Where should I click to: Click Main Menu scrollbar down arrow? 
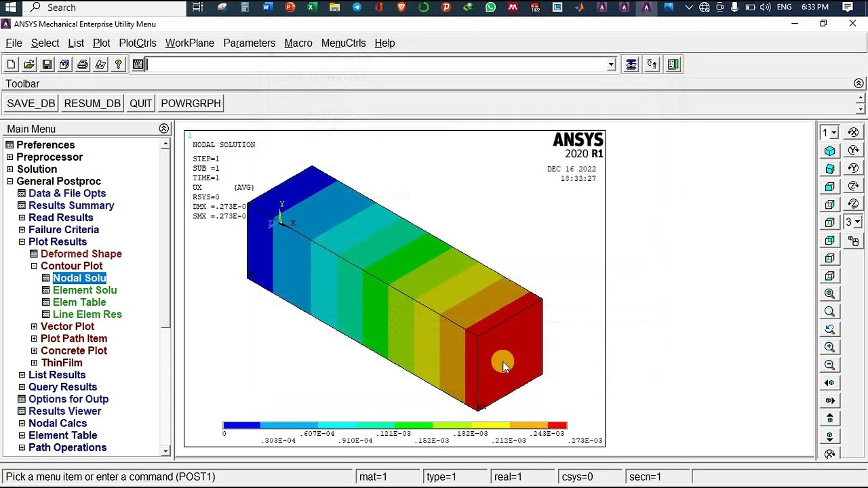[x=165, y=451]
